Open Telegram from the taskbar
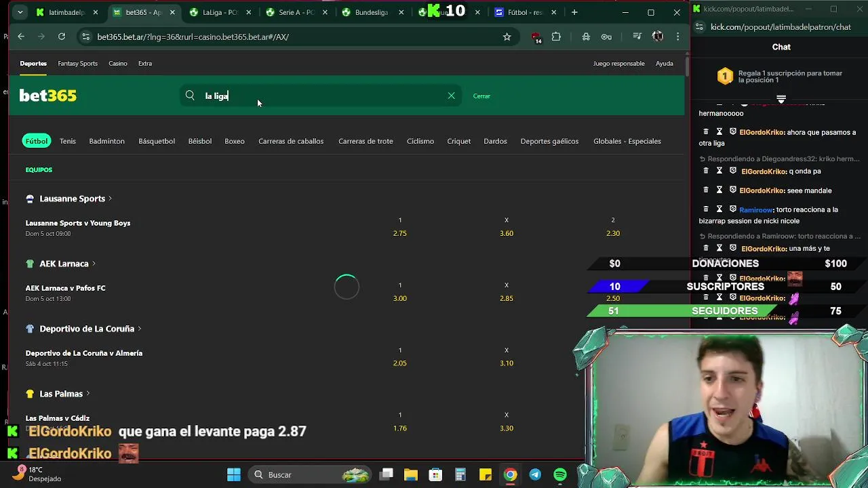The height and width of the screenshot is (488, 868). [x=535, y=474]
